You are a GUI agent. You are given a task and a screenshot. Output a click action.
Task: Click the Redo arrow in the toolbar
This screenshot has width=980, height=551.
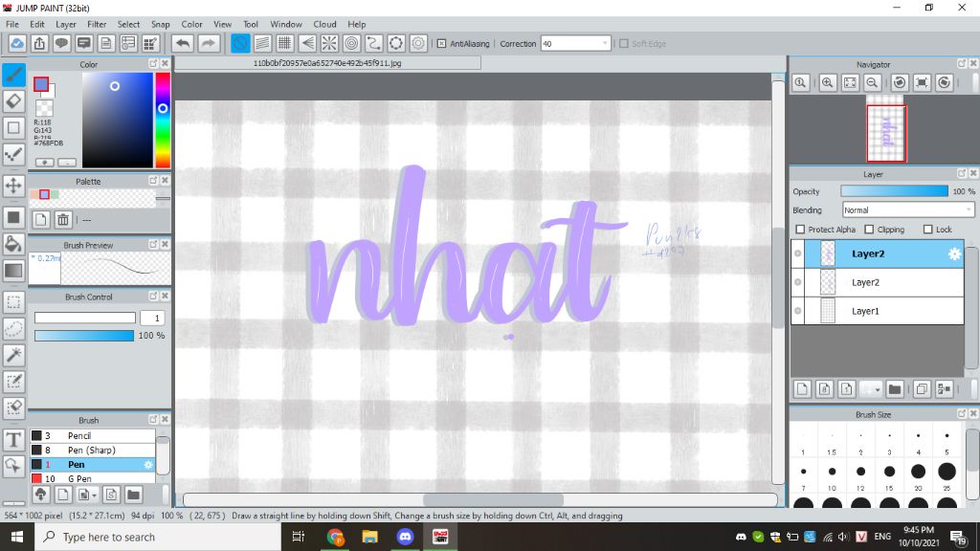coord(209,43)
